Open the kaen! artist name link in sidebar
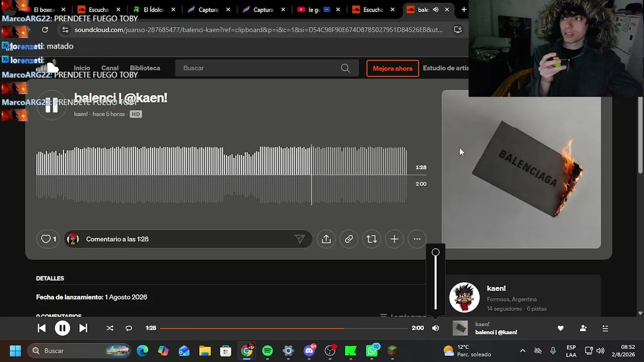The height and width of the screenshot is (362, 644). [x=496, y=289]
